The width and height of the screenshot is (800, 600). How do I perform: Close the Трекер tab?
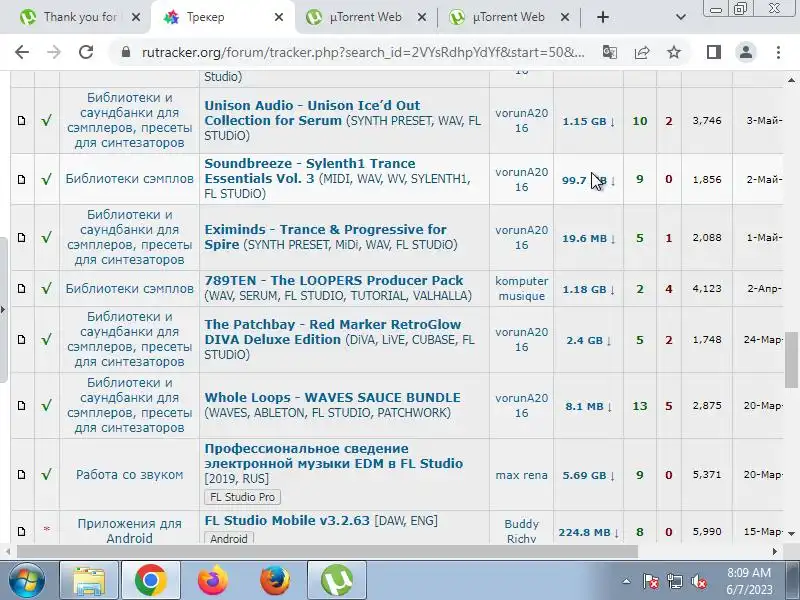279,17
